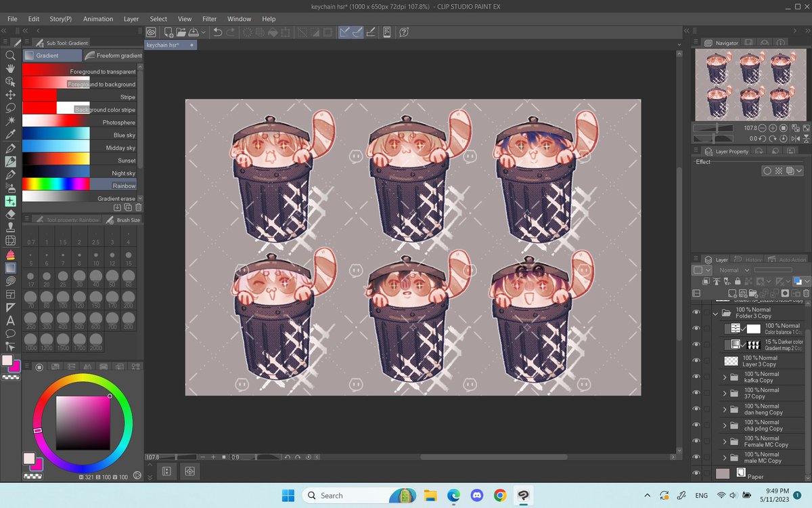This screenshot has height=508, width=812.
Task: Select the Lasso selection tool
Action: click(10, 108)
